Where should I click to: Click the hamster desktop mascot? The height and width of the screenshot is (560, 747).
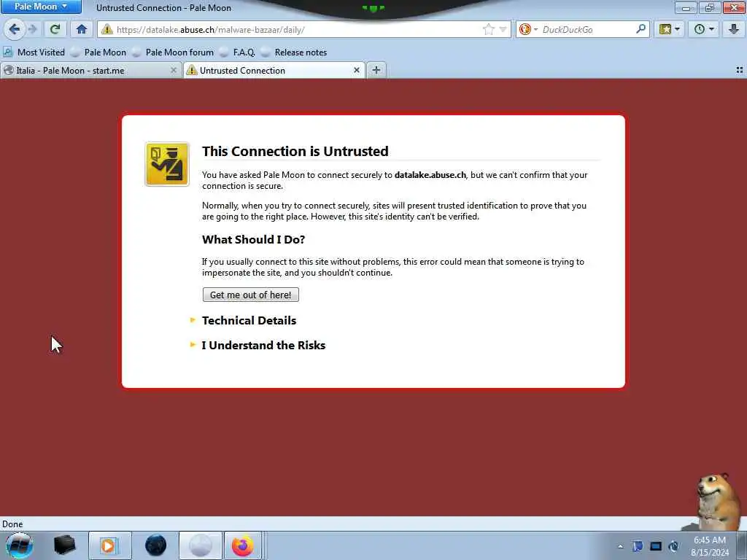pos(719,501)
